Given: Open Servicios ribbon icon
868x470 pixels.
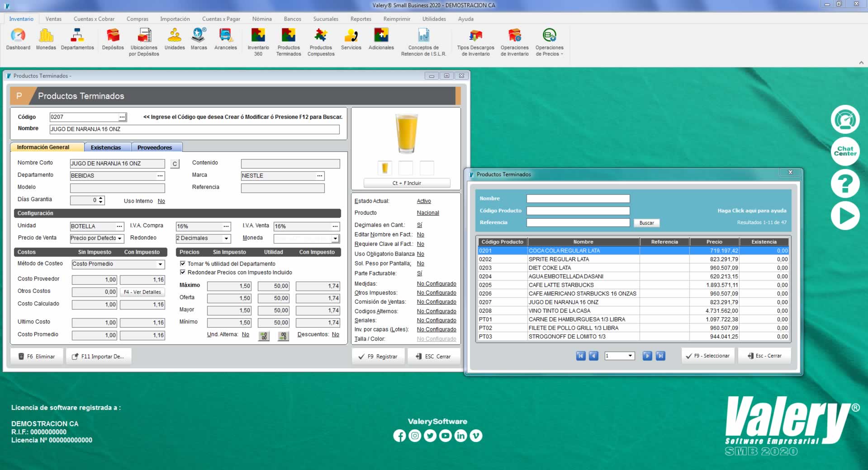Looking at the screenshot, I should point(351,39).
